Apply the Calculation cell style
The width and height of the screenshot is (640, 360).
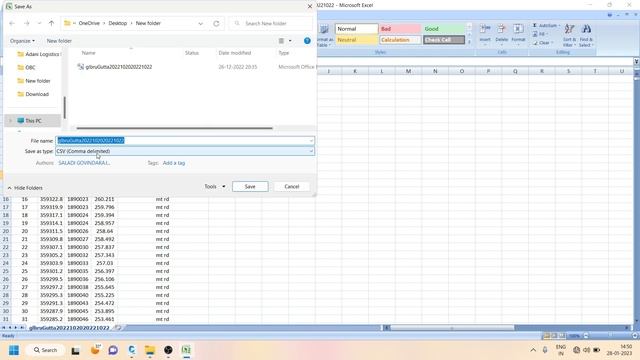[x=400, y=40]
